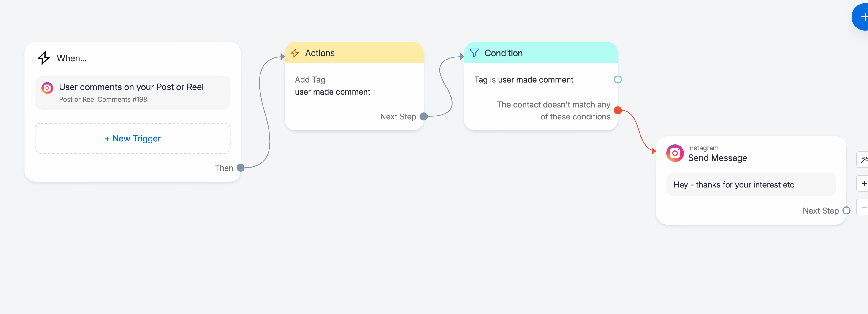Click the lightning bolt icon beside When...
The width and height of the screenshot is (868, 314).
pyautogui.click(x=43, y=58)
